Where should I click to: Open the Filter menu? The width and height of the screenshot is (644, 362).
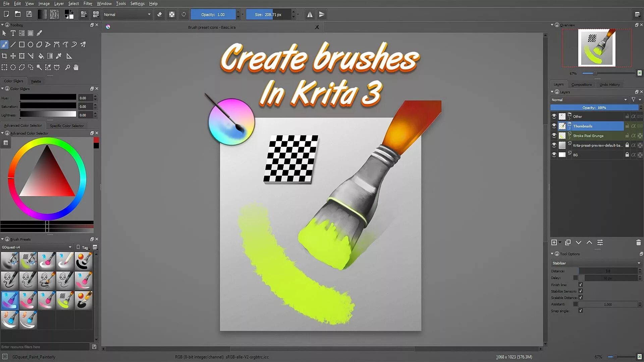pyautogui.click(x=88, y=4)
